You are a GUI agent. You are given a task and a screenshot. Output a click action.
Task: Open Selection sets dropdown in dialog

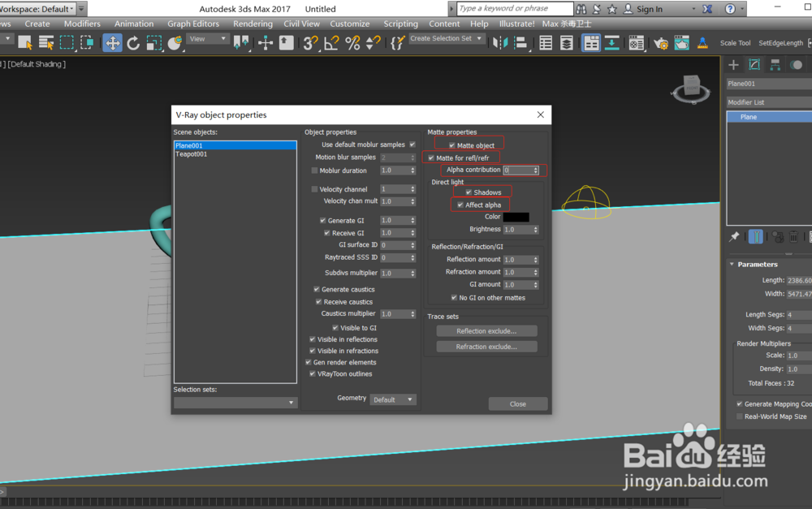pos(235,403)
